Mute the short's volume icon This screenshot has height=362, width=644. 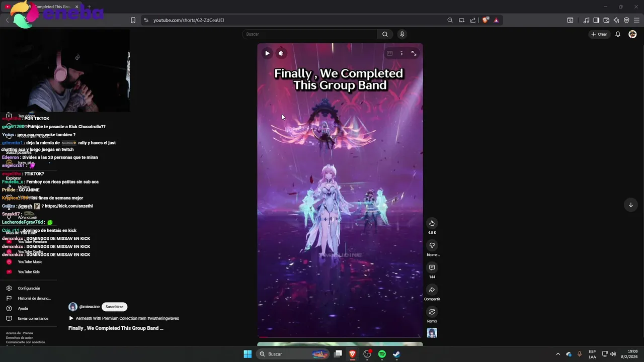click(281, 53)
